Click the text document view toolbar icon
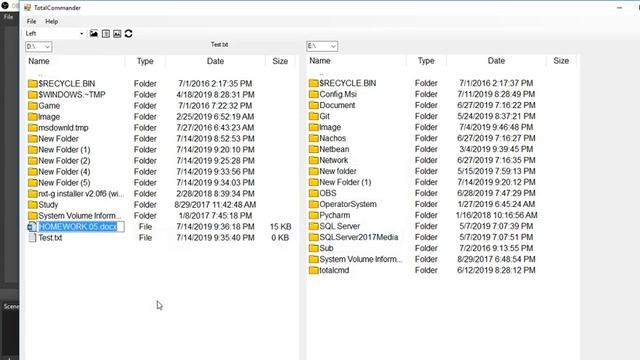640x360 pixels. [x=106, y=33]
